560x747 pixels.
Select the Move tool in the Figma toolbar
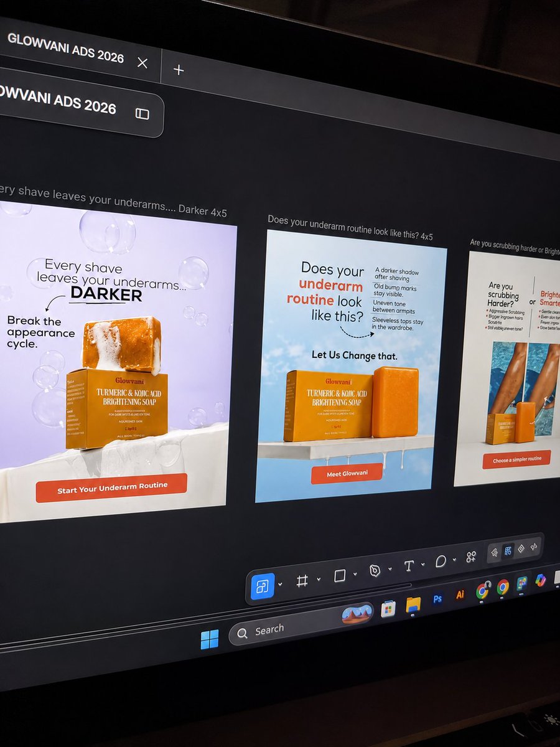pos(262,586)
